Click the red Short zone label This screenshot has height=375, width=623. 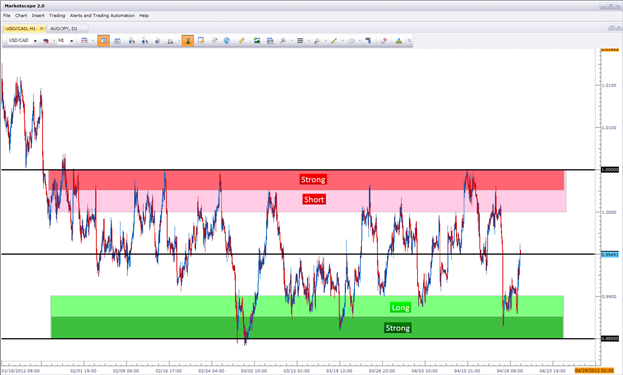pos(314,199)
